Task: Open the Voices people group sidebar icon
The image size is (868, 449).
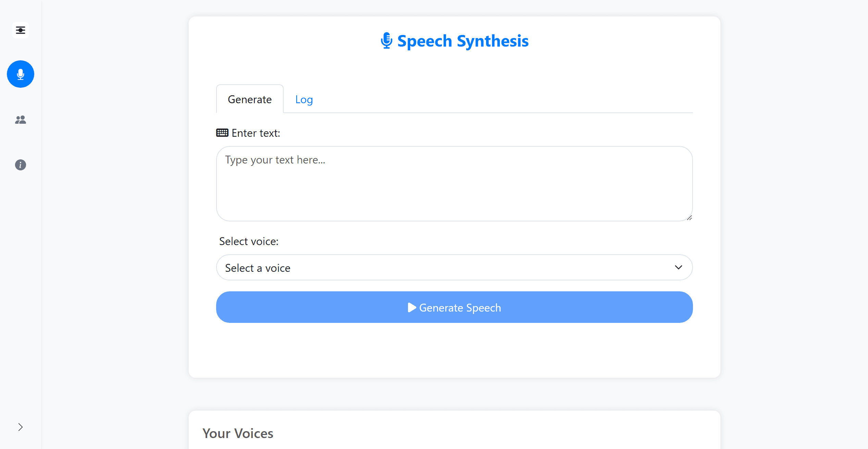Action: coord(21,120)
